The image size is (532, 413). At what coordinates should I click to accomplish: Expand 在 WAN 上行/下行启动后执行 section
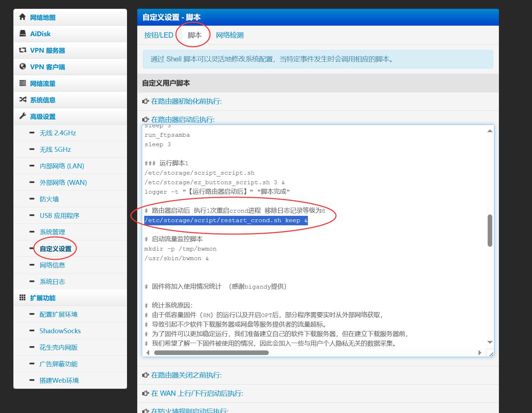point(197,393)
